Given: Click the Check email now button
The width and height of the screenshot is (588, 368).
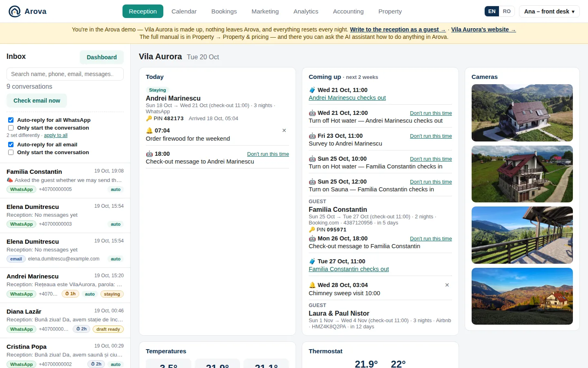Looking at the screenshot, I should coord(37,101).
